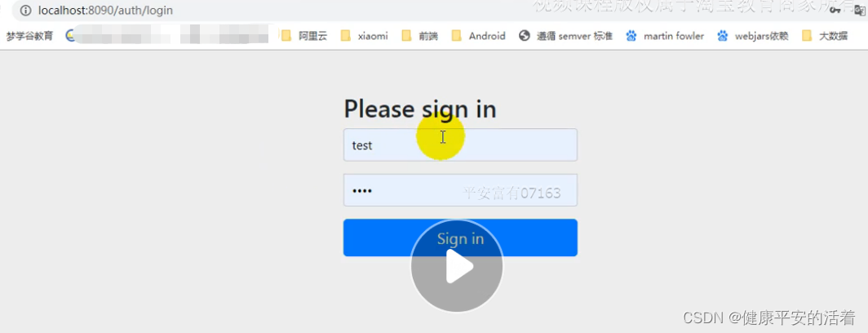This screenshot has height=333, width=868.
Task: Open the xiaomi bookmark folder
Action: [x=364, y=36]
